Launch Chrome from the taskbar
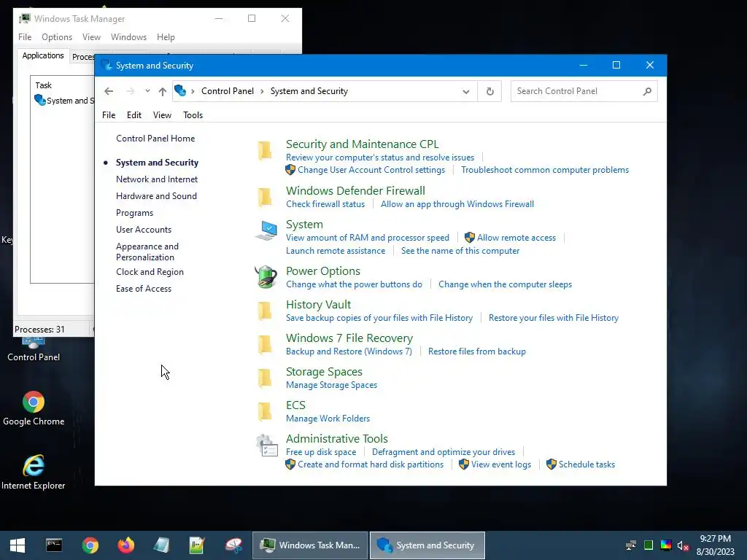Viewport: 747px width, 560px height. click(90, 545)
